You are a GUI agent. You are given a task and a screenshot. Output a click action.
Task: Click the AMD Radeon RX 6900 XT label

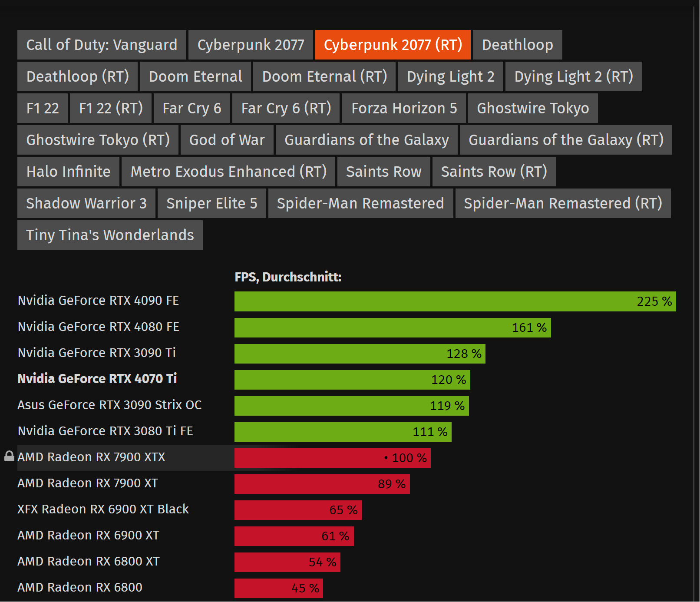pos(88,535)
